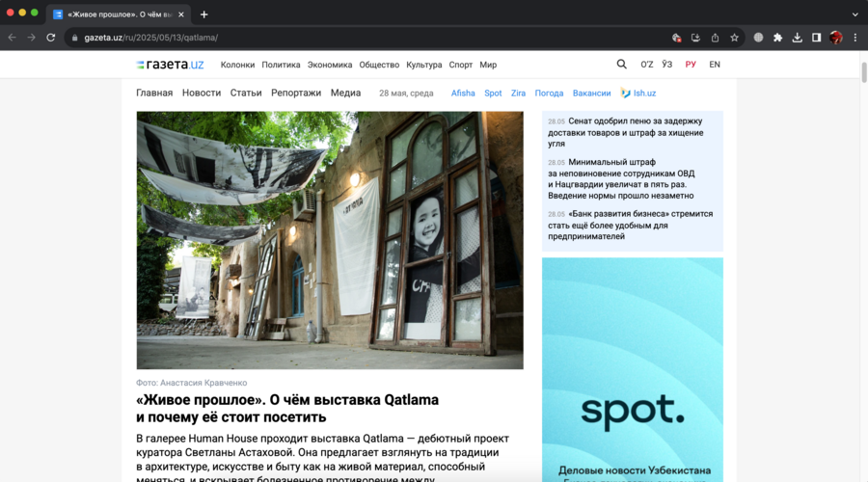Open the translate page icon in the address bar

[676, 38]
